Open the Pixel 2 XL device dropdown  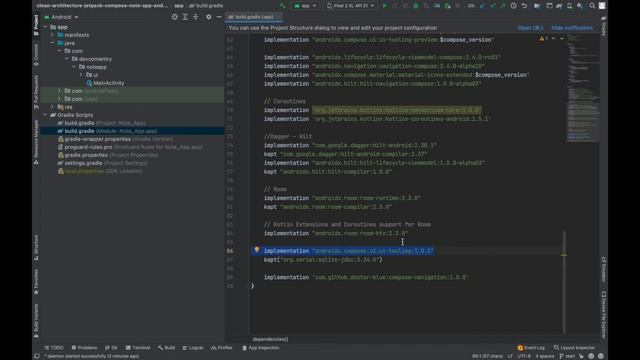pos(351,6)
